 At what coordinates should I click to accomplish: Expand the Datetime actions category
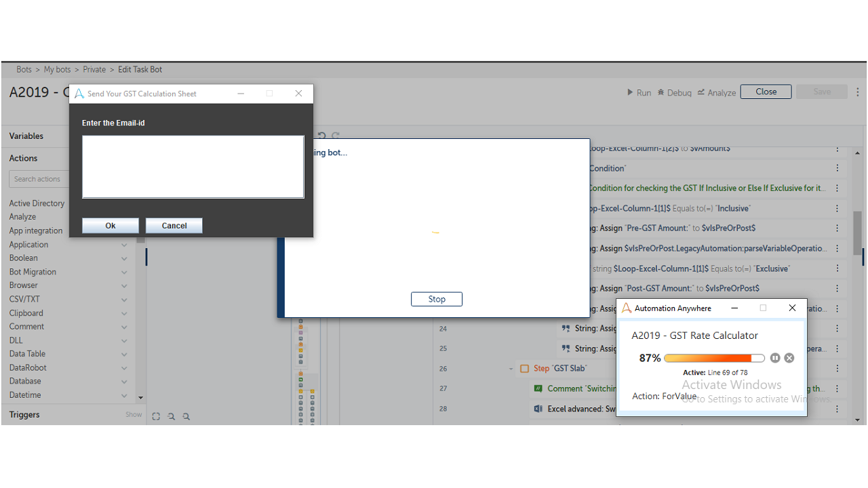[x=124, y=395]
